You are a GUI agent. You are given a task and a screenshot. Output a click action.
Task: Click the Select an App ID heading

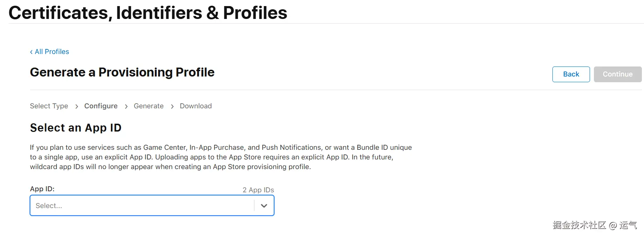(x=76, y=128)
